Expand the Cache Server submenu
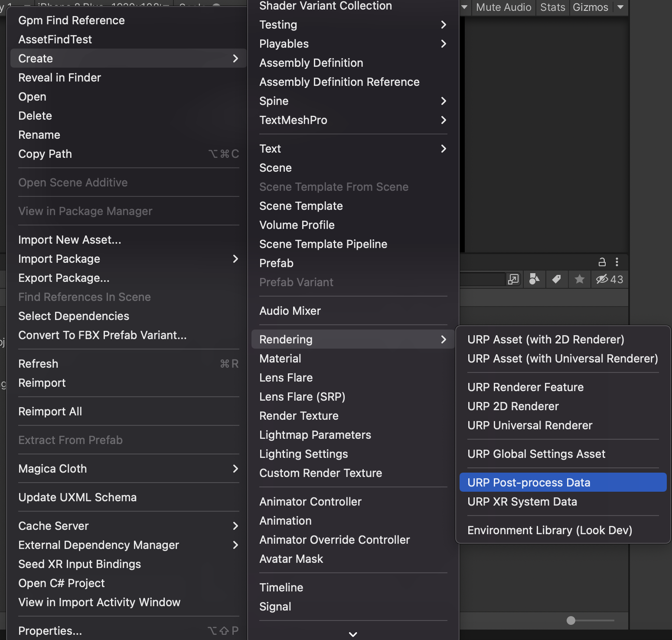Image resolution: width=672 pixels, height=640 pixels. pyautogui.click(x=129, y=526)
